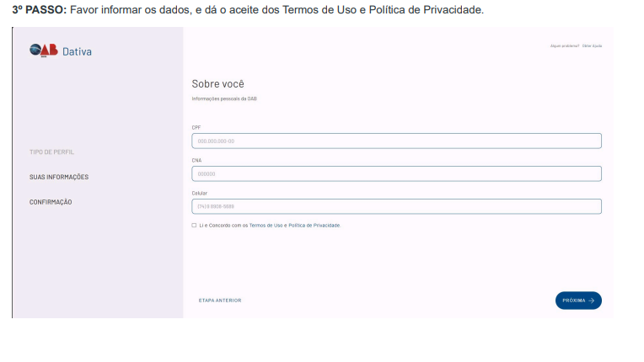Image resolution: width=644 pixels, height=362 pixels.
Task: Open the Obter Ajuda link
Action: [592, 45]
